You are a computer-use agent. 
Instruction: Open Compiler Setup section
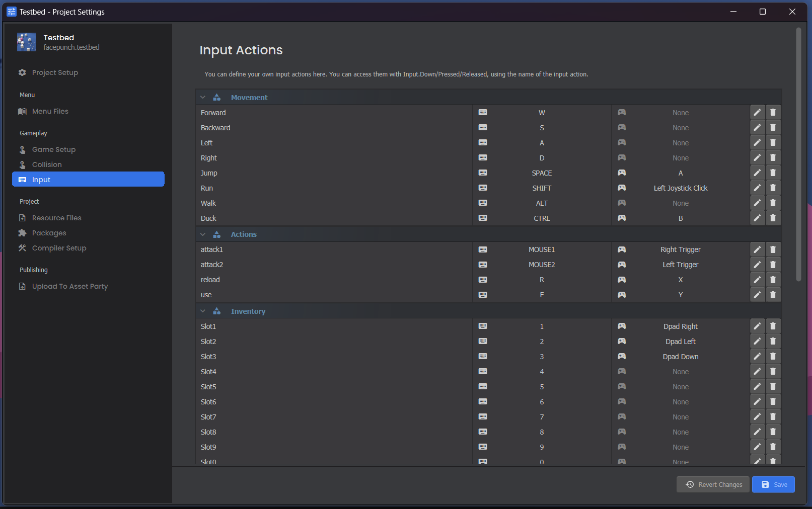tap(59, 248)
